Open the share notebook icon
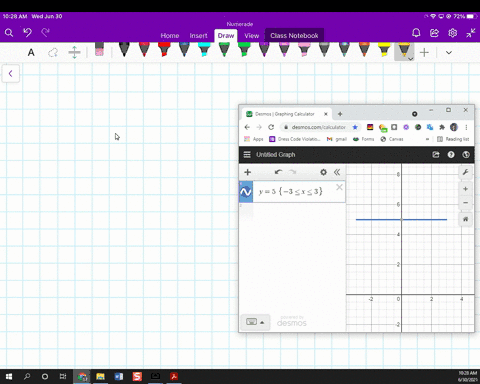The image size is (480, 384). (434, 33)
